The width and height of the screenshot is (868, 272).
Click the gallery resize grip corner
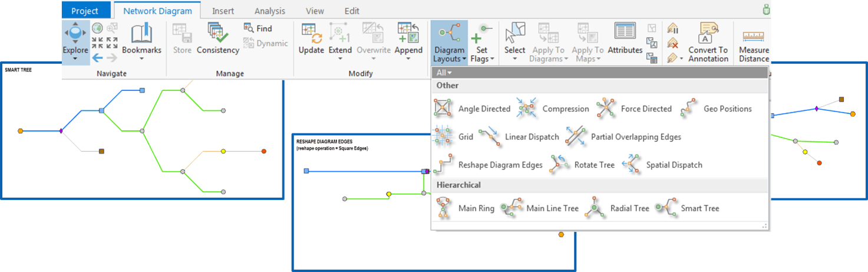(x=765, y=225)
